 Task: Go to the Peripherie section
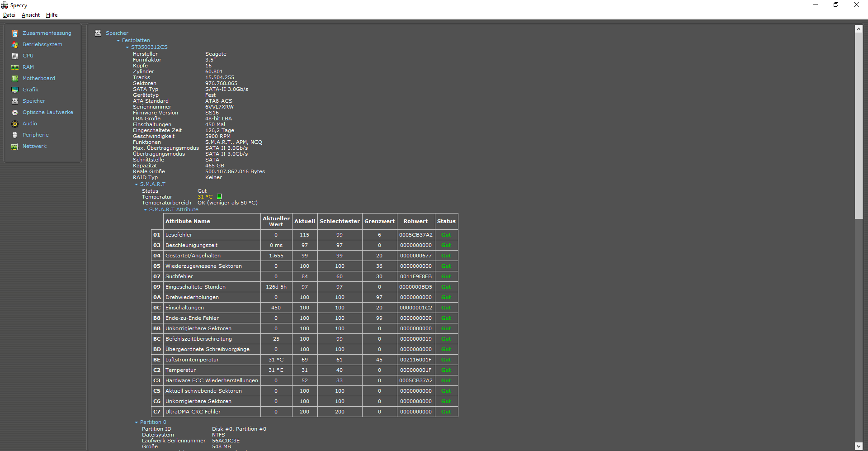[35, 135]
